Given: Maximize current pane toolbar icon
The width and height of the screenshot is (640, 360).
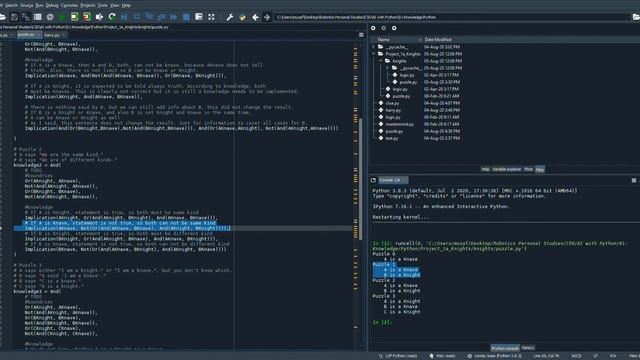Looking at the screenshot, I should point(199,17).
